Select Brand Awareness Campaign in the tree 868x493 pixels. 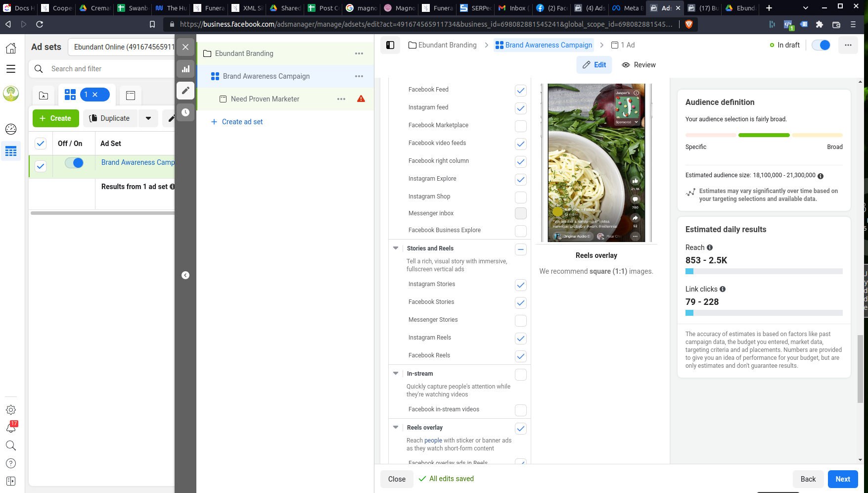click(266, 76)
